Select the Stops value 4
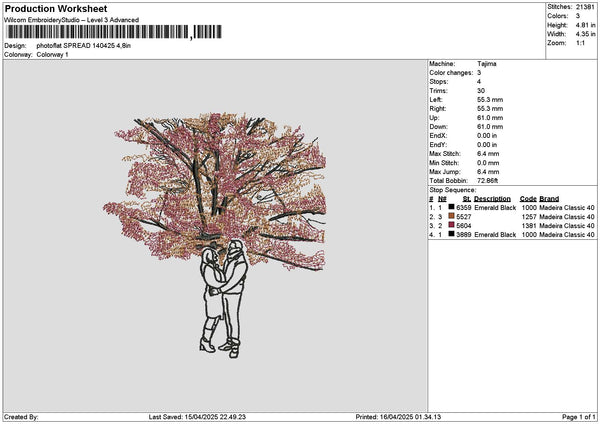This screenshot has width=600, height=424. coord(479,82)
